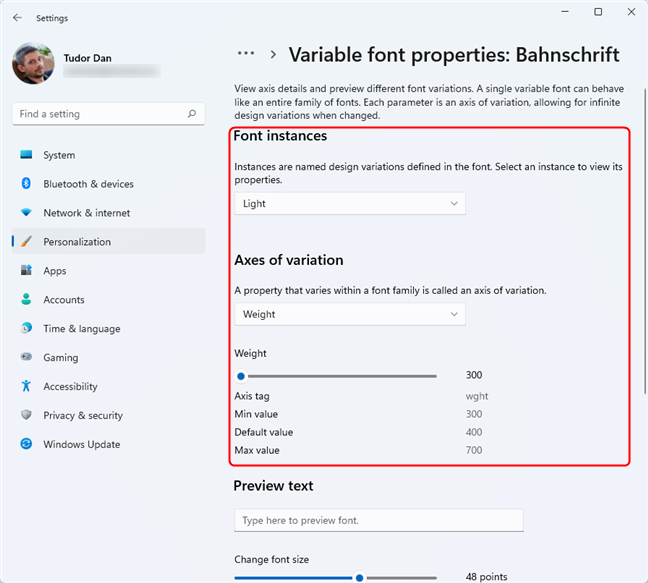Minimize the Settings window
This screenshot has width=648, height=583.
[x=565, y=12]
